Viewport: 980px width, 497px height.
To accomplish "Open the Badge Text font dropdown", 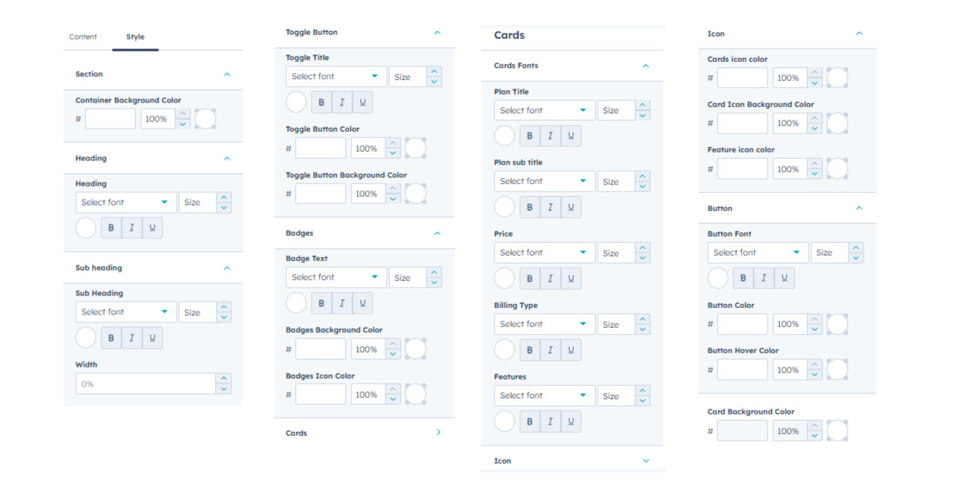I will (336, 277).
